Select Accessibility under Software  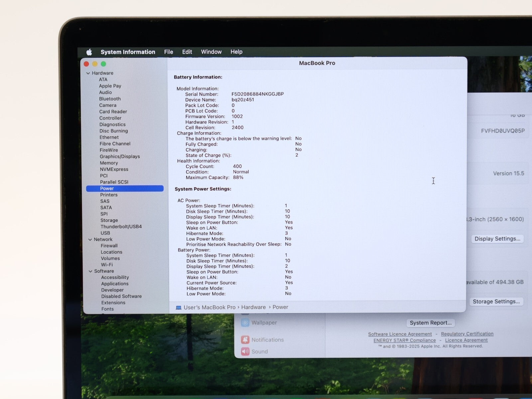[x=115, y=277]
